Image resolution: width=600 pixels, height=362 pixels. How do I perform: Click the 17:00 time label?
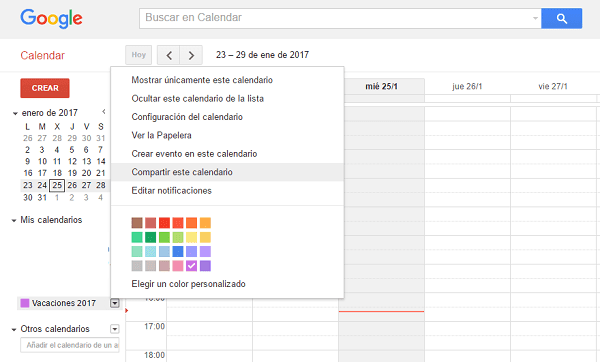pos(154,326)
